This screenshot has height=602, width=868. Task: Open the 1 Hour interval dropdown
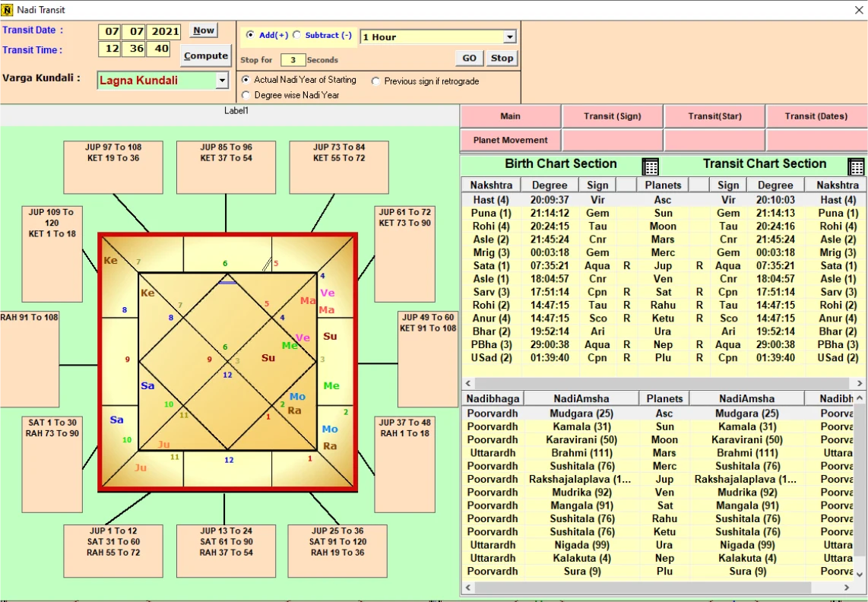click(509, 37)
